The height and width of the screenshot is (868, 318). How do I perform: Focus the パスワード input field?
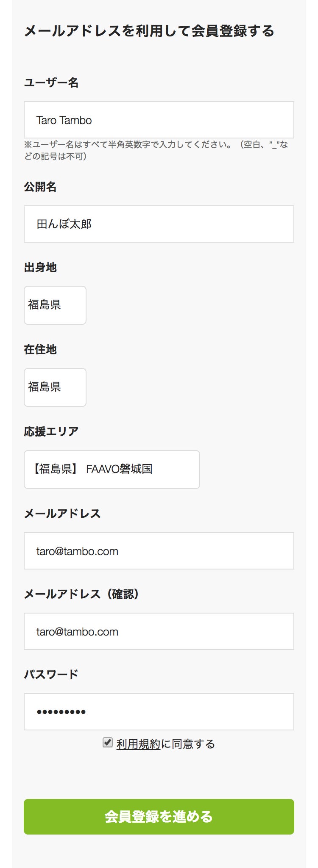coord(159,712)
